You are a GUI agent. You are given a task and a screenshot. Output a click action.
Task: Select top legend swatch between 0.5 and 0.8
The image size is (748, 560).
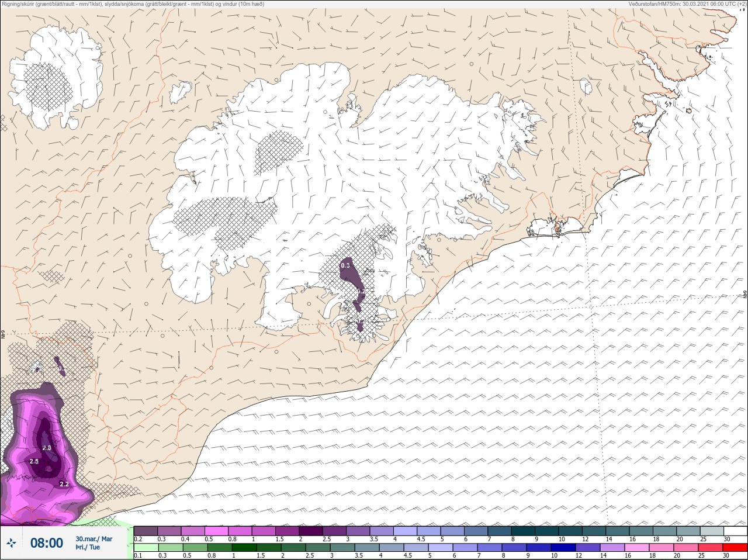217,531
